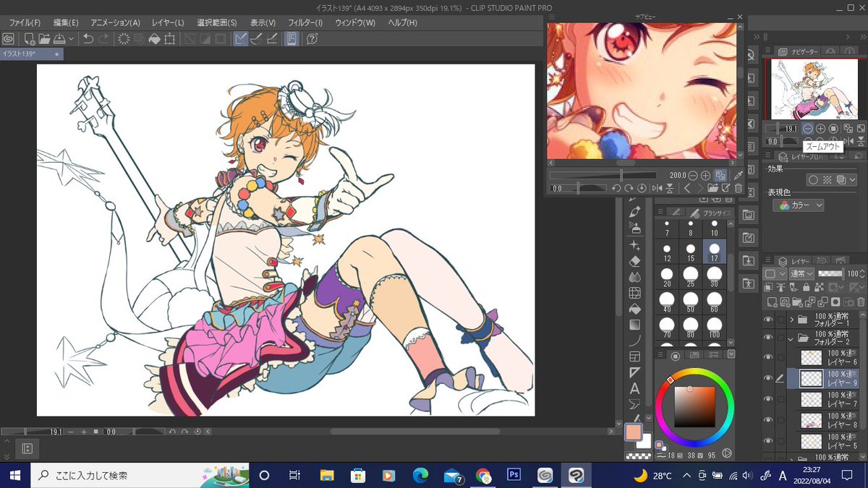Image resolution: width=868 pixels, height=488 pixels.
Task: Open the 編集(E) menu
Action: [66, 22]
